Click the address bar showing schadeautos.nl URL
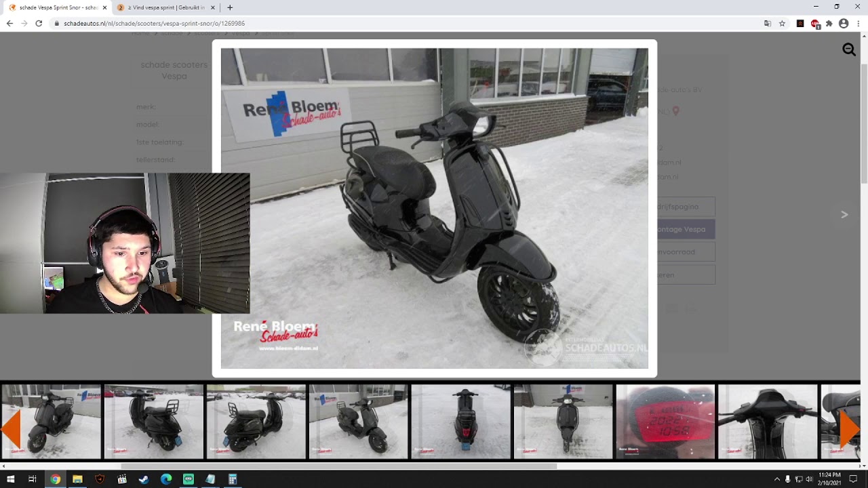The image size is (868, 488). (407, 23)
